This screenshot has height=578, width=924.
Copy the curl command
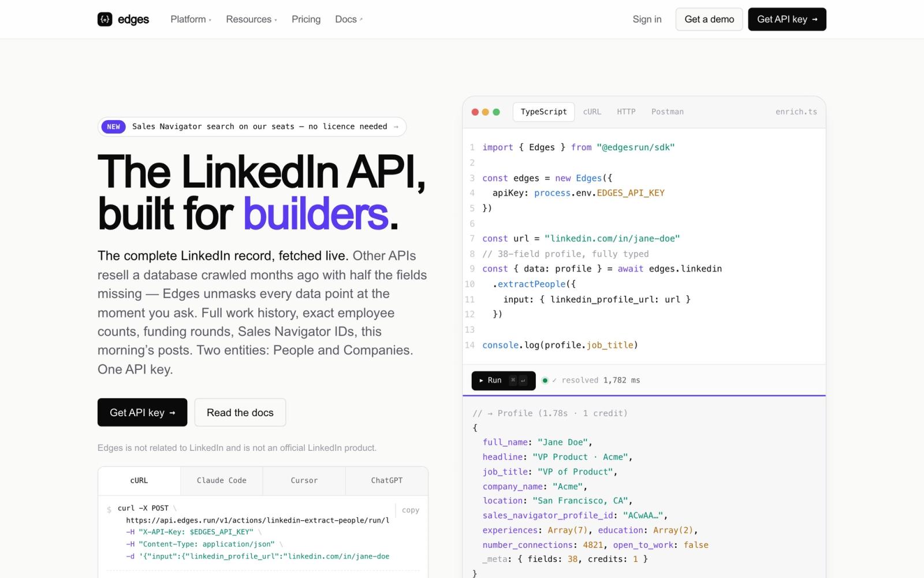[411, 510]
